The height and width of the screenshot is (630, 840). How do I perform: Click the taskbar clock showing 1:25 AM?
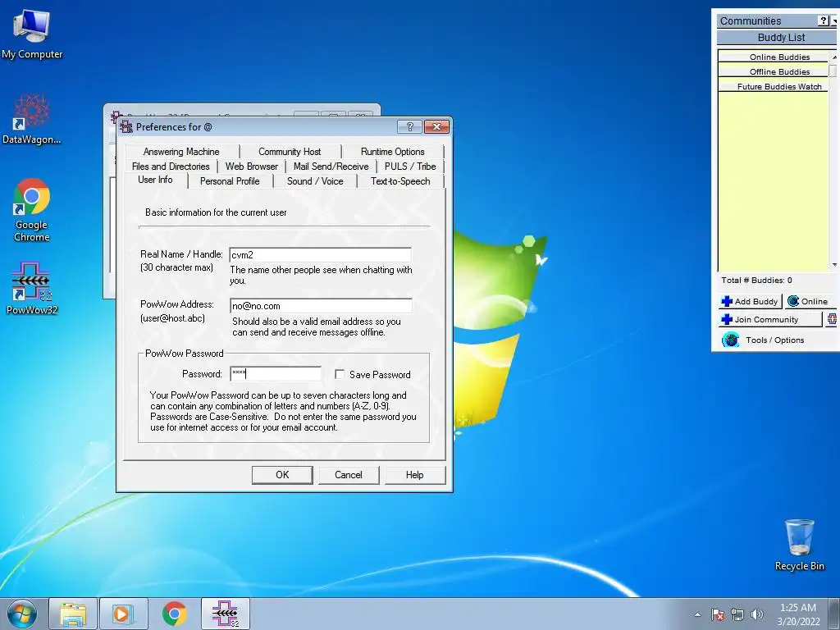(x=798, y=614)
